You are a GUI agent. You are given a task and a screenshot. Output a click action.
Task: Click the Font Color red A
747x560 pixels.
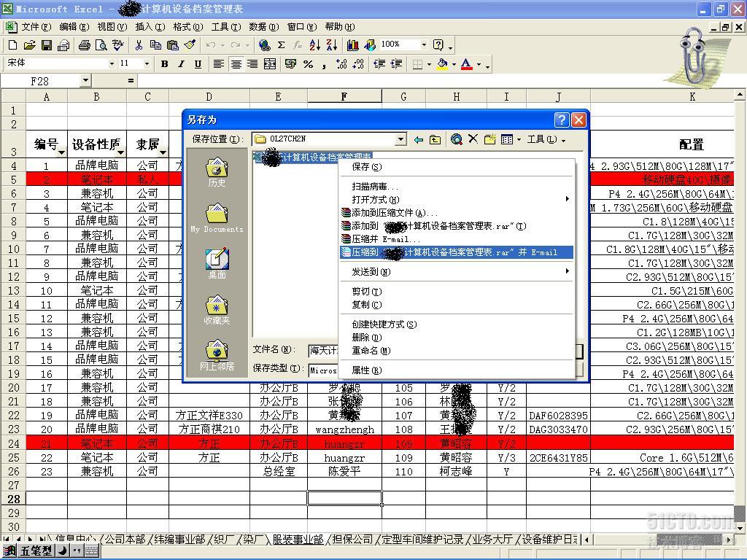pyautogui.click(x=466, y=64)
